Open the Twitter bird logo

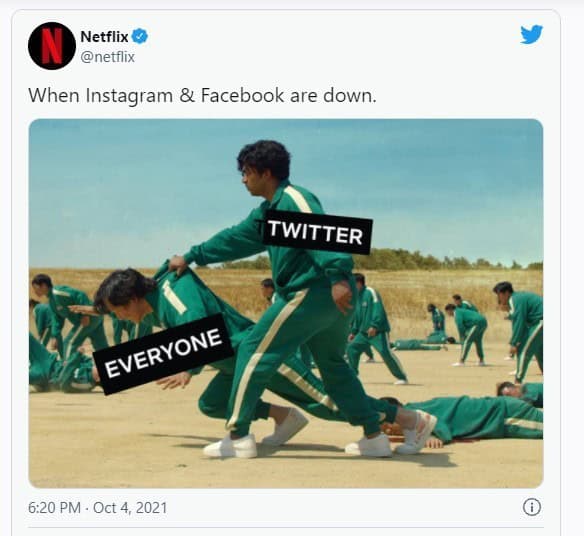(x=531, y=34)
